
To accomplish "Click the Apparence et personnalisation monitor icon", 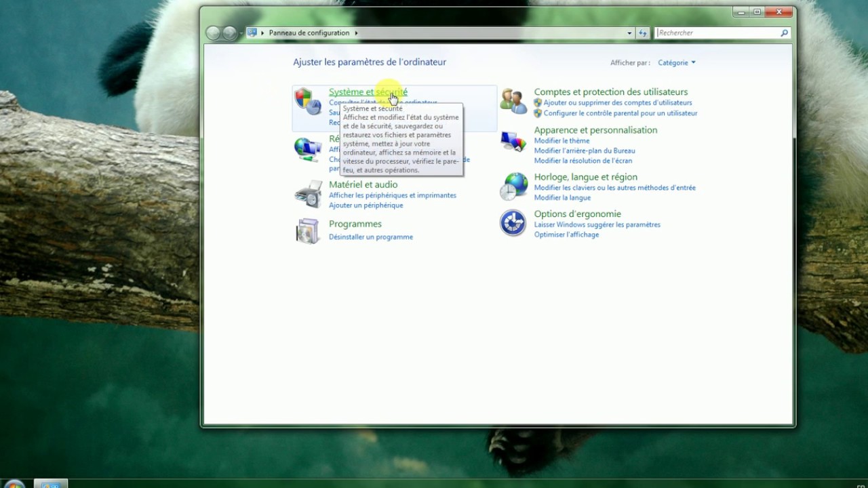I will click(513, 141).
